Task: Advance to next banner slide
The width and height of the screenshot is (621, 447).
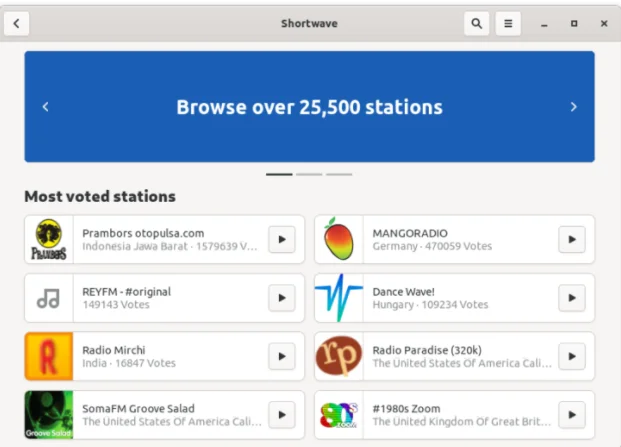Action: [573, 107]
